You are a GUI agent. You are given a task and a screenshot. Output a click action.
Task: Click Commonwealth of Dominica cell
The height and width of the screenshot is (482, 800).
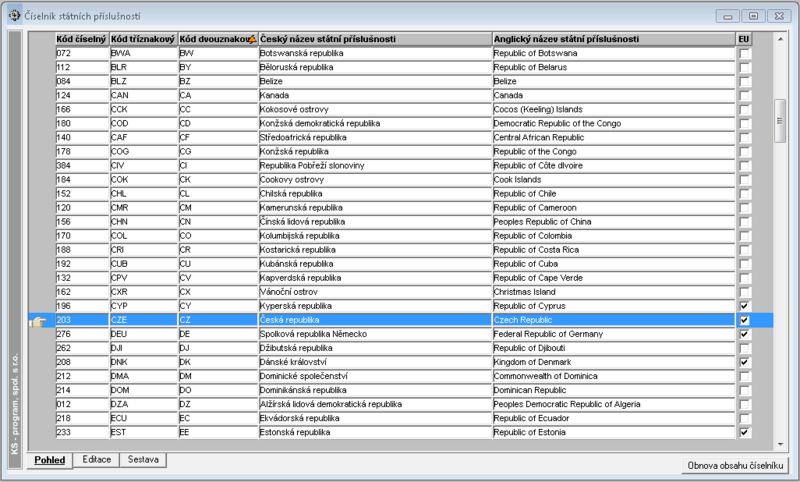tap(614, 376)
